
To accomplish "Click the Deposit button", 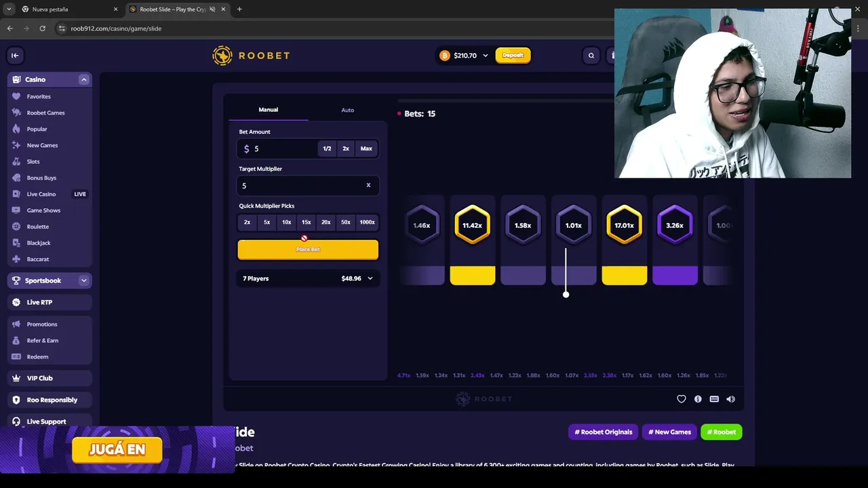I will 513,56.
